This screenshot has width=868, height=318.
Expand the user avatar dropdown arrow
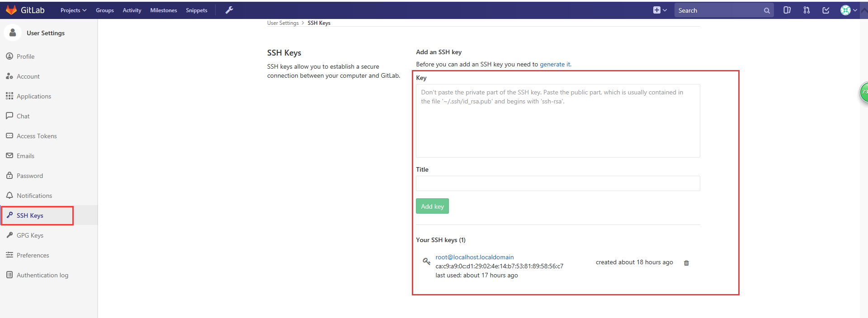855,10
